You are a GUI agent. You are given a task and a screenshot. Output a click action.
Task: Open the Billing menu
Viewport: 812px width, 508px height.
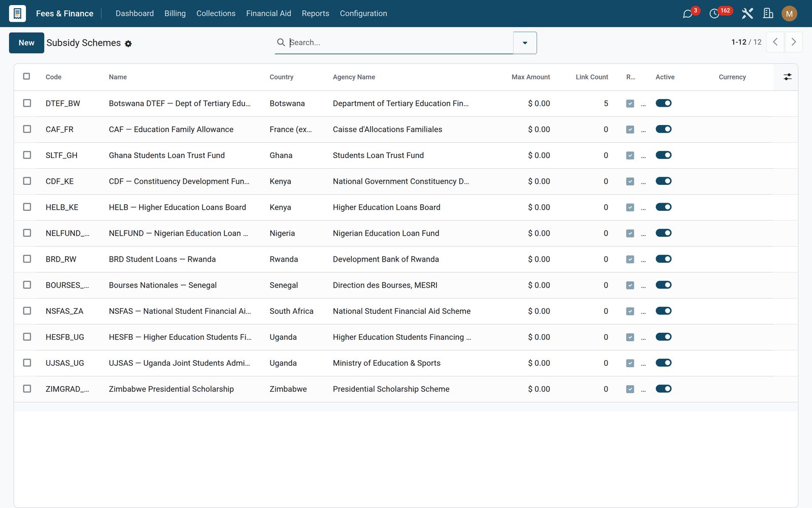(x=175, y=13)
